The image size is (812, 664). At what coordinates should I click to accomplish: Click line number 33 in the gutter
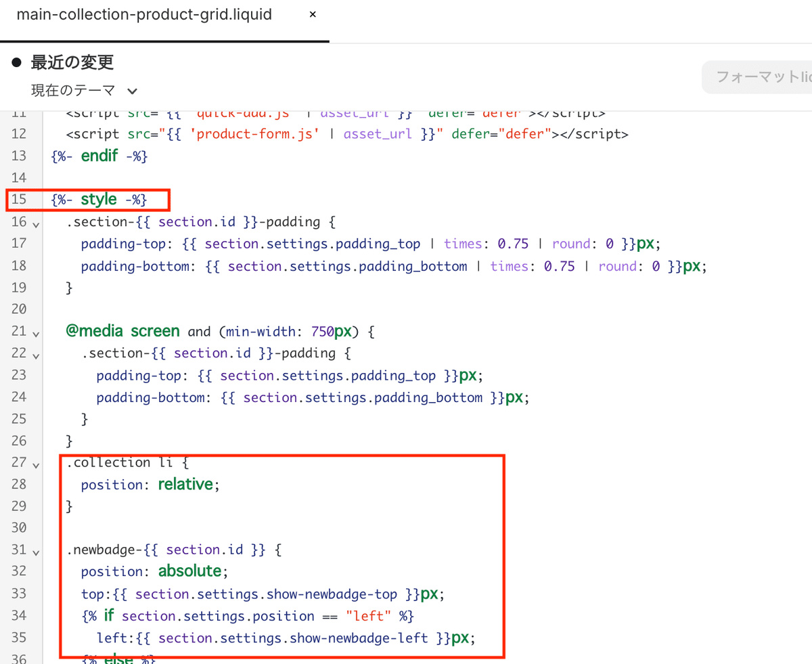[x=19, y=594]
